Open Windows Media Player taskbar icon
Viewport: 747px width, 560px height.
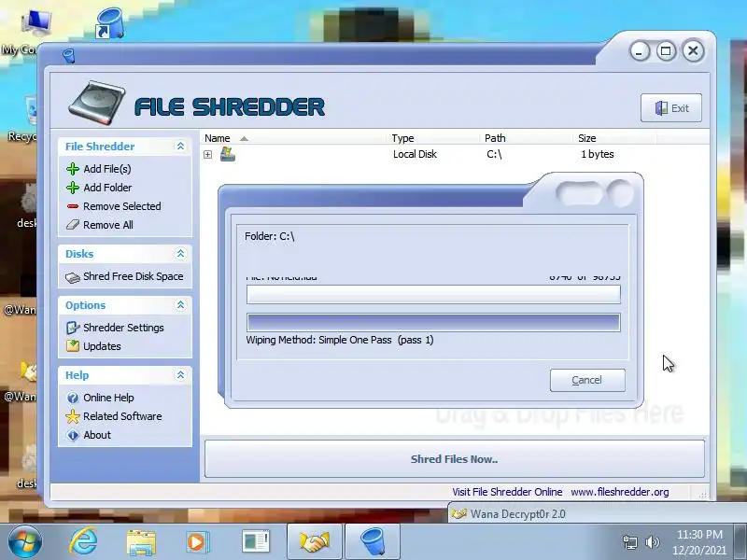click(196, 542)
